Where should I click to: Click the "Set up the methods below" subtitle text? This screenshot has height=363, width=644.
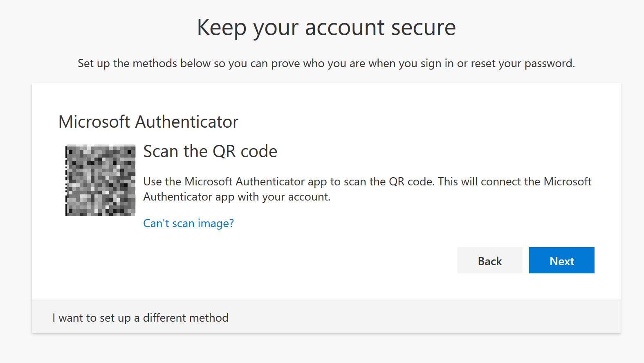[326, 63]
